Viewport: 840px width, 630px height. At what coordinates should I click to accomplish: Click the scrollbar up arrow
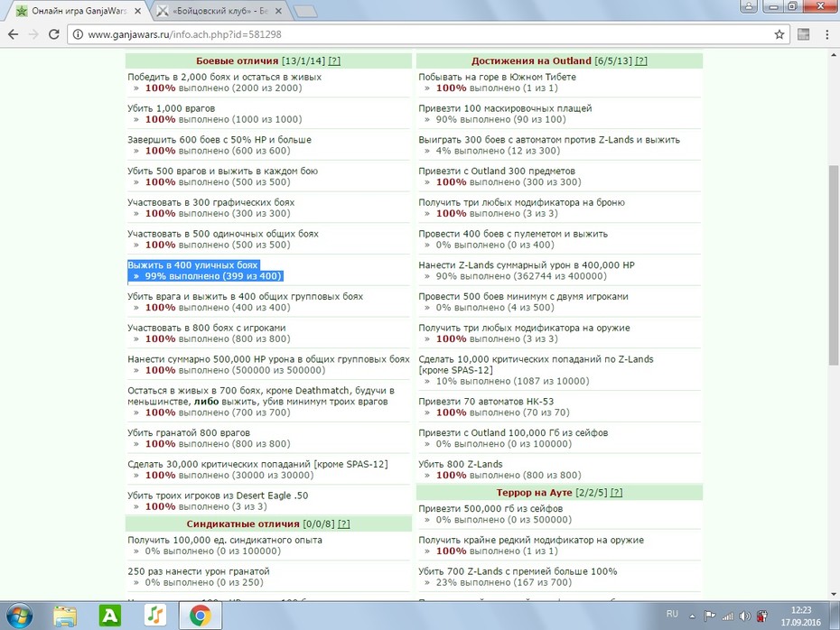[834, 54]
